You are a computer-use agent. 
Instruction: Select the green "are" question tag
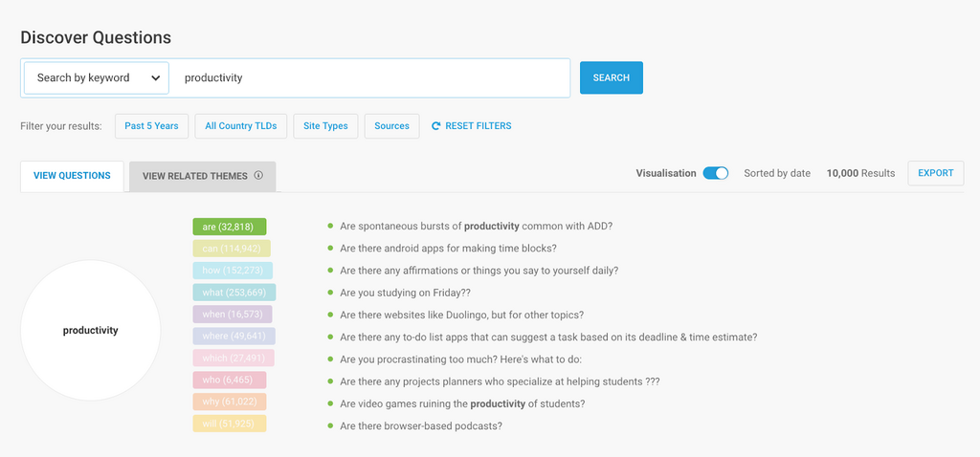pos(229,227)
